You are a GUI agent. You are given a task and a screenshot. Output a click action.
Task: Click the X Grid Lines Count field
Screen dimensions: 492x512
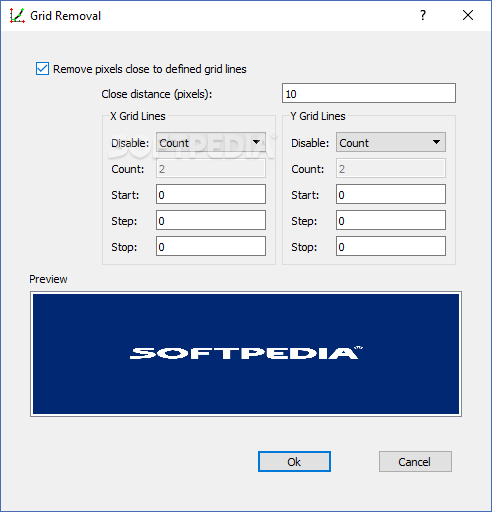tap(211, 168)
